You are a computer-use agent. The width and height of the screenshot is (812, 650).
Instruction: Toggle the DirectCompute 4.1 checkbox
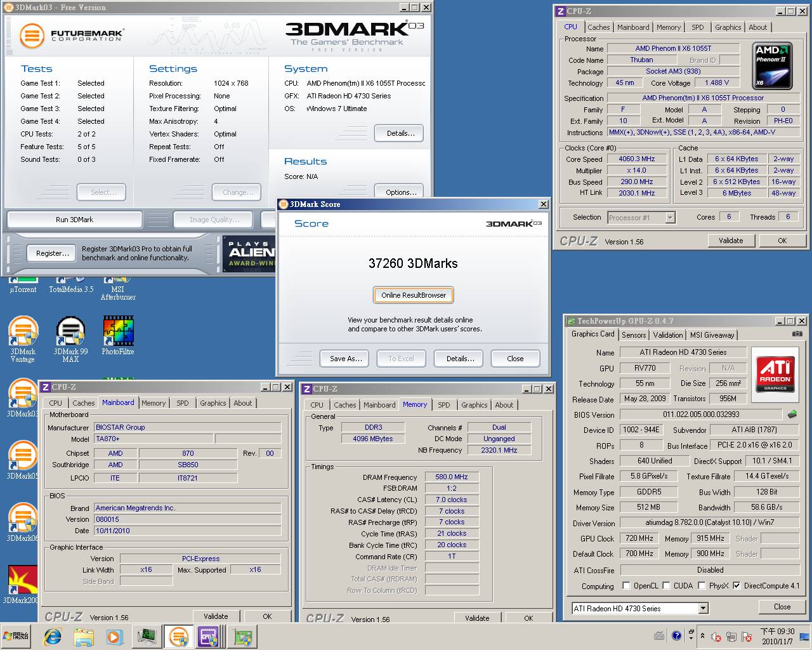pyautogui.click(x=737, y=586)
